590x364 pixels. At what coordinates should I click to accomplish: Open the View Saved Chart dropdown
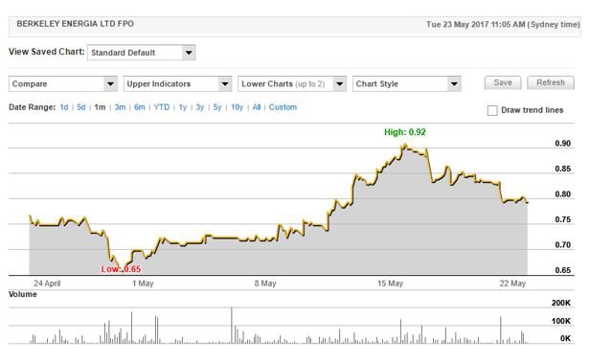[141, 53]
